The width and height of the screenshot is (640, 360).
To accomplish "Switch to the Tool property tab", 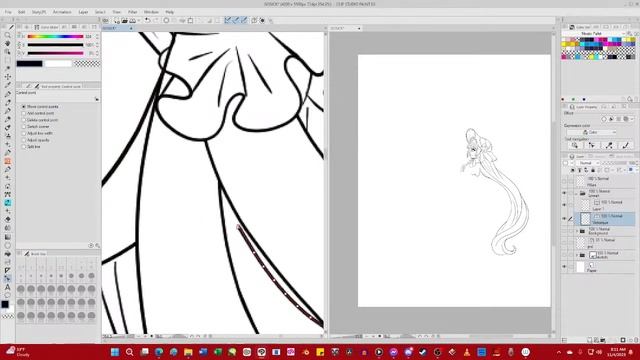I will click(58, 87).
